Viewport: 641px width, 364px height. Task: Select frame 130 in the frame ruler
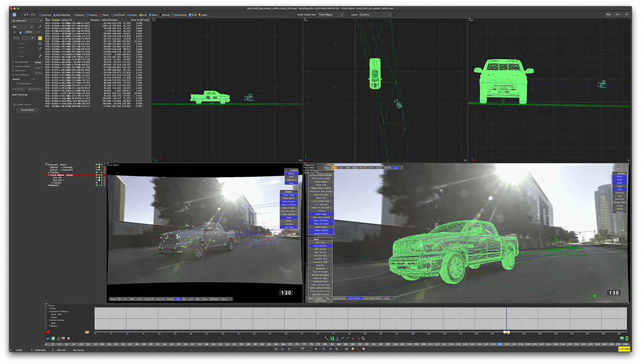click(500, 344)
